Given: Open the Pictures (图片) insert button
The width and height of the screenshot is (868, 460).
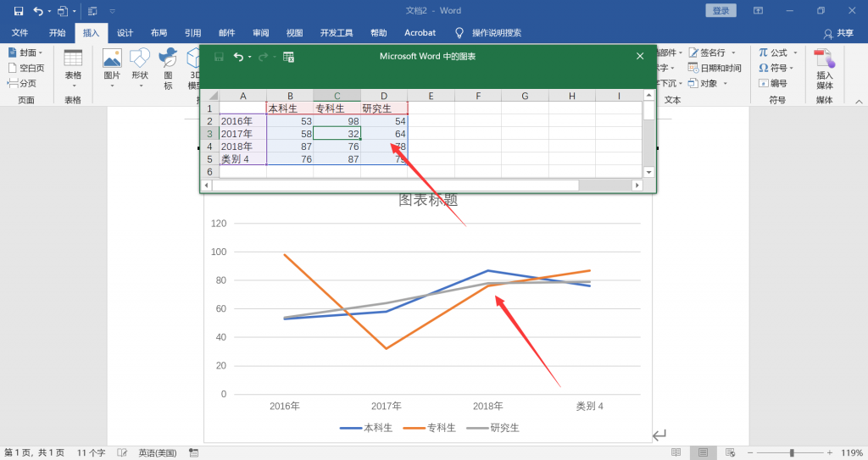Looking at the screenshot, I should coord(112,69).
